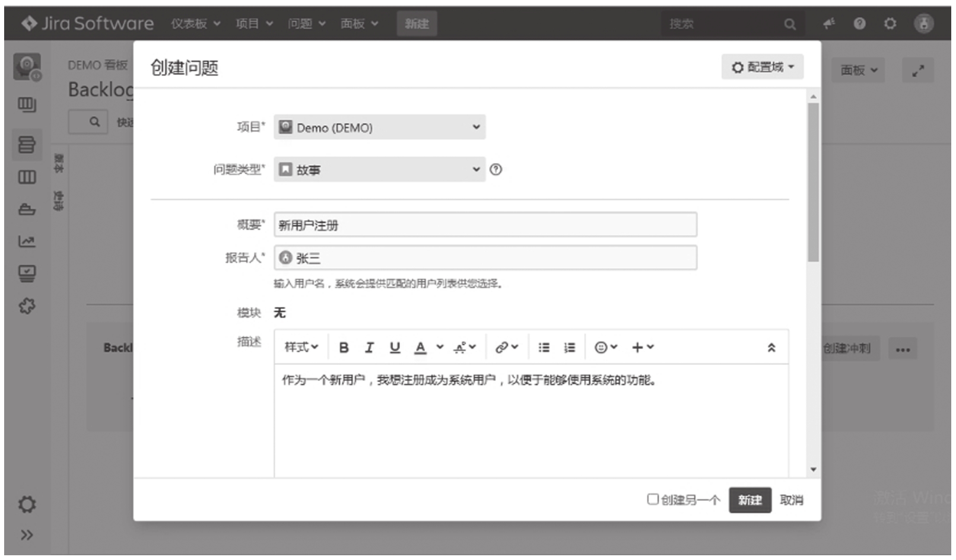Click the top bar 新建 button
Image resolution: width=956 pixels, height=560 pixels.
point(417,24)
